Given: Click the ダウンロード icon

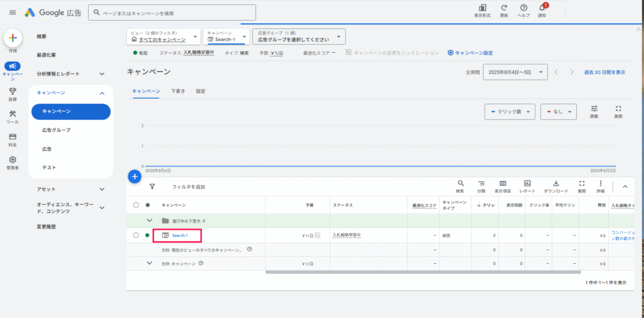Looking at the screenshot, I should click(556, 184).
